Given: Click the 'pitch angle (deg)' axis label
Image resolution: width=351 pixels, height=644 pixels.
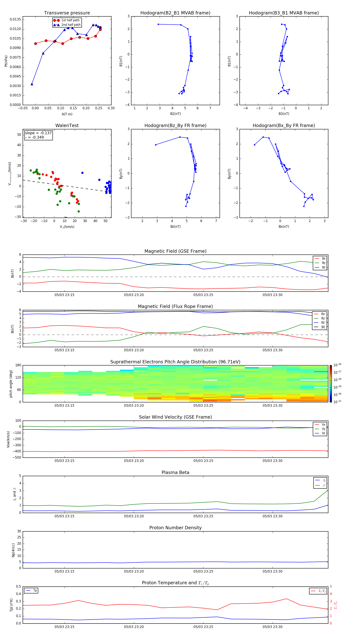Looking at the screenshot, I should click(11, 384).
